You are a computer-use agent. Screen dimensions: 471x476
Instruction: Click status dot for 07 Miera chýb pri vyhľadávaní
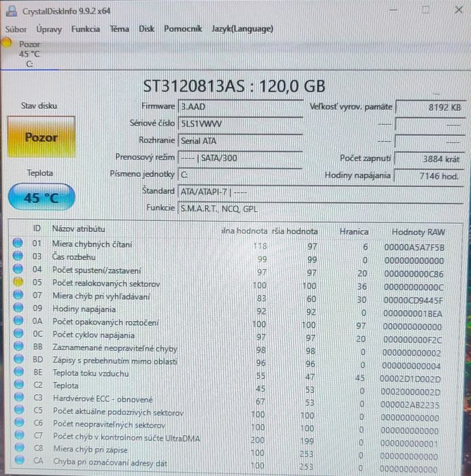18,294
